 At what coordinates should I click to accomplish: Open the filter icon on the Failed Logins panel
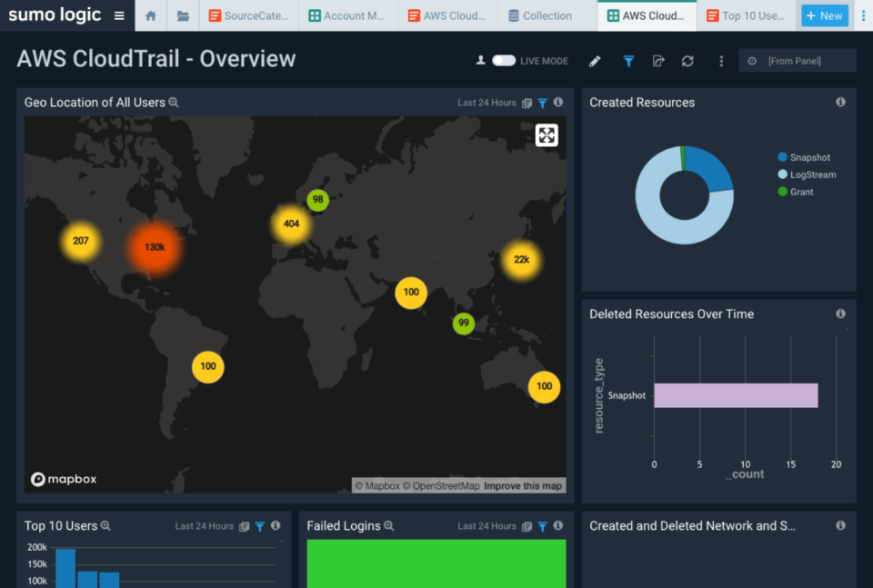tap(542, 525)
